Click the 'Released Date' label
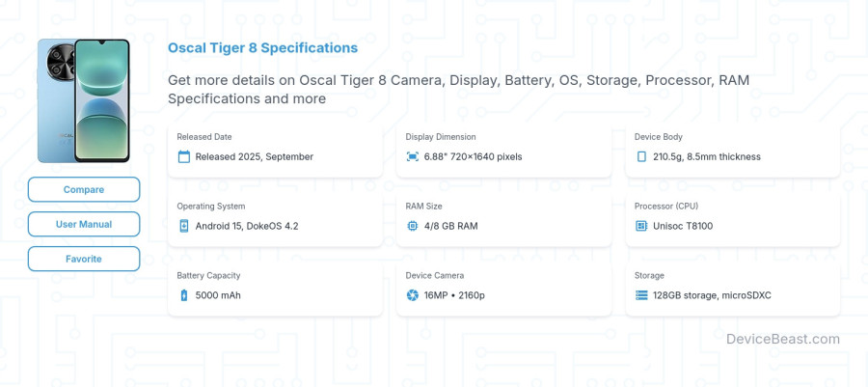 (x=204, y=137)
